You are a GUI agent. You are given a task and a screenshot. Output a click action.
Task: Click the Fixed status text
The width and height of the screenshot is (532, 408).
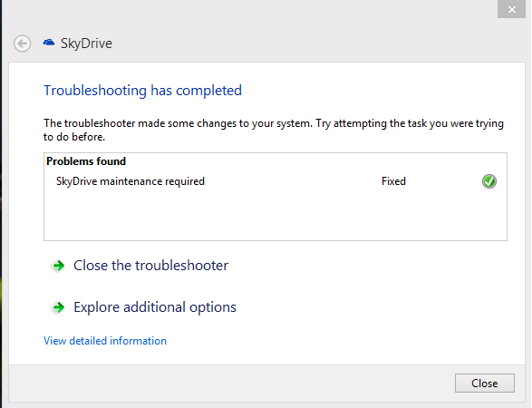[x=393, y=181]
